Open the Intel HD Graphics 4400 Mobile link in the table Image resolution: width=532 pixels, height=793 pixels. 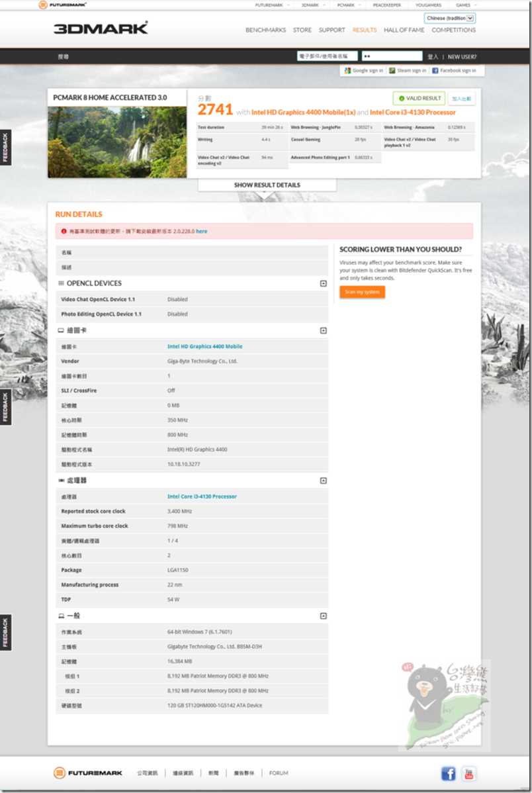205,346
